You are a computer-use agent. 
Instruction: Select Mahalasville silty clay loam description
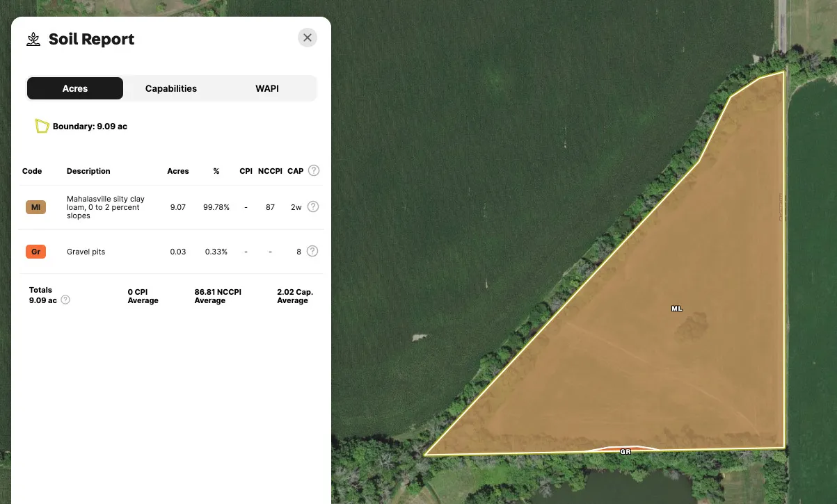tap(106, 207)
